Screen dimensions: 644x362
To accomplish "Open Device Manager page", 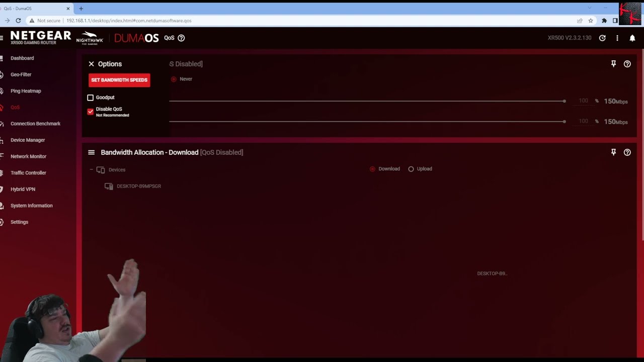I will pos(28,140).
